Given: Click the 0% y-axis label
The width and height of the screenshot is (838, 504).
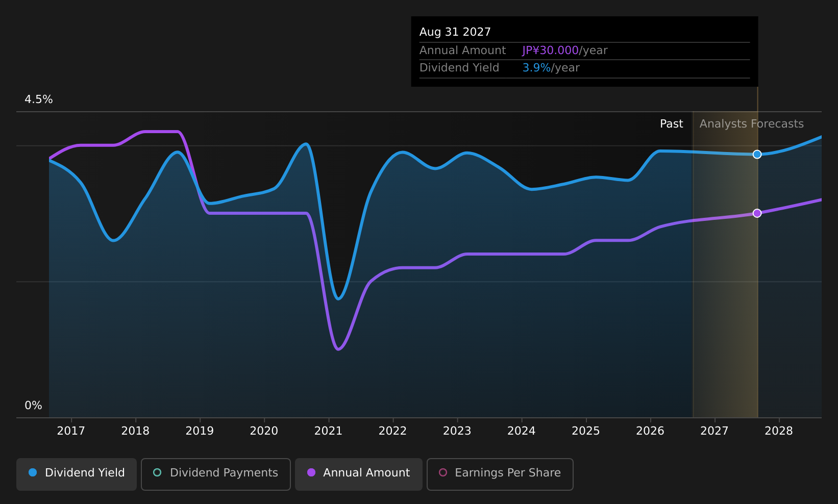Looking at the screenshot, I should (33, 406).
